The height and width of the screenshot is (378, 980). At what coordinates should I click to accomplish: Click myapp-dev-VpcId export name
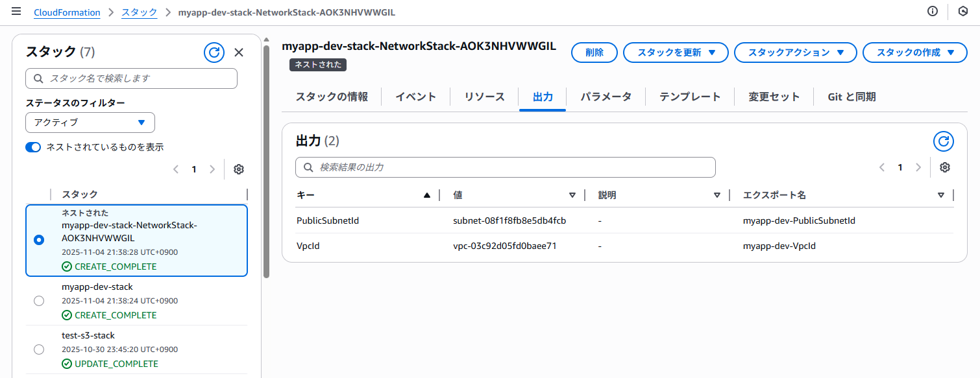pos(779,246)
